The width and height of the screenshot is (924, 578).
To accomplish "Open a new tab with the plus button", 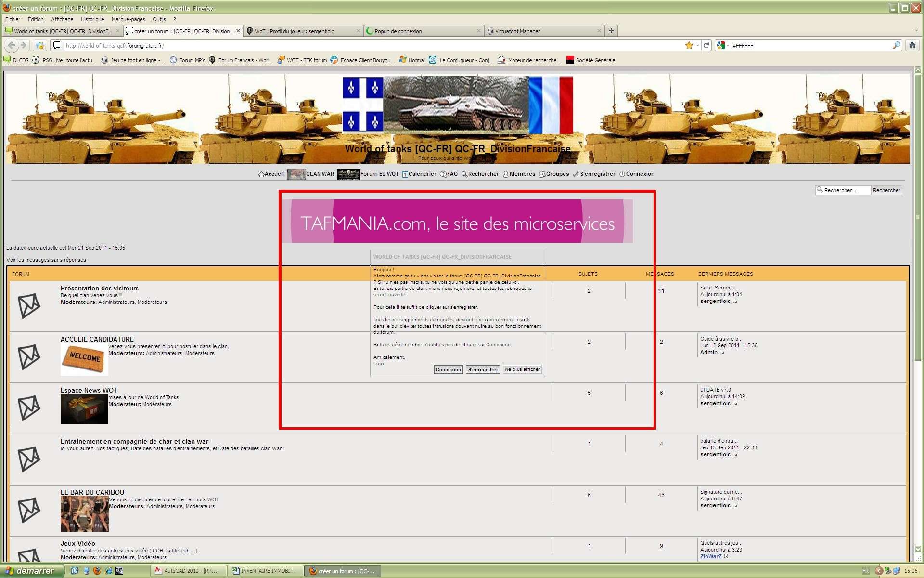I will click(611, 31).
